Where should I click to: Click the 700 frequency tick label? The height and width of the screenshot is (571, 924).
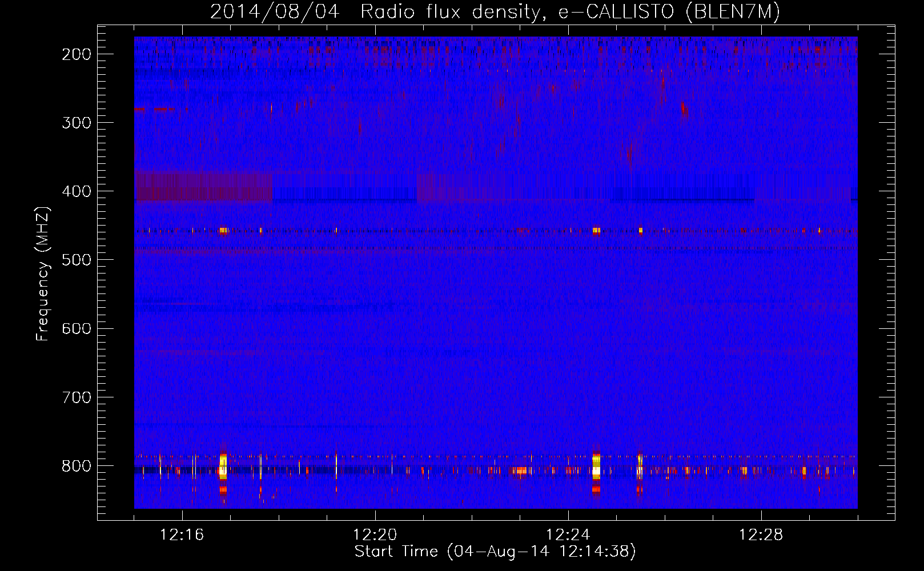click(x=77, y=397)
